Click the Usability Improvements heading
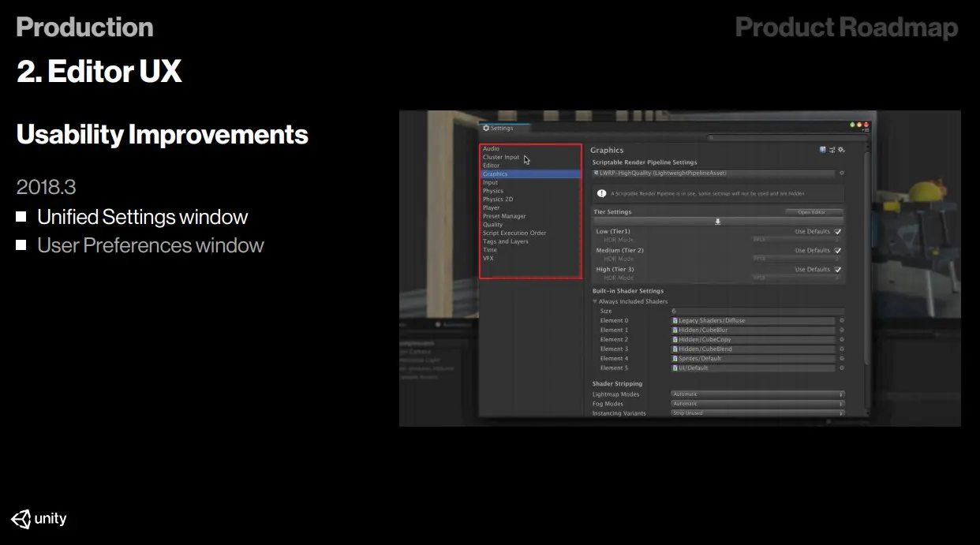 (x=163, y=135)
